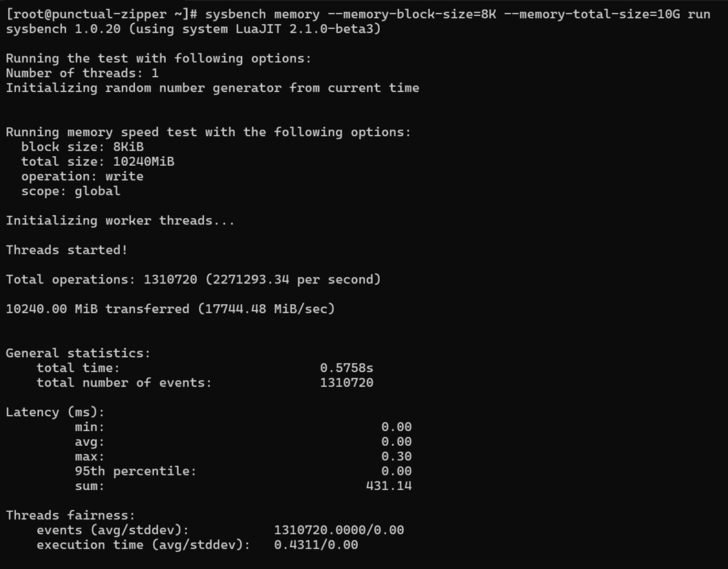The image size is (728, 569).
Task: Click the max latency value 0.30
Action: tap(396, 457)
